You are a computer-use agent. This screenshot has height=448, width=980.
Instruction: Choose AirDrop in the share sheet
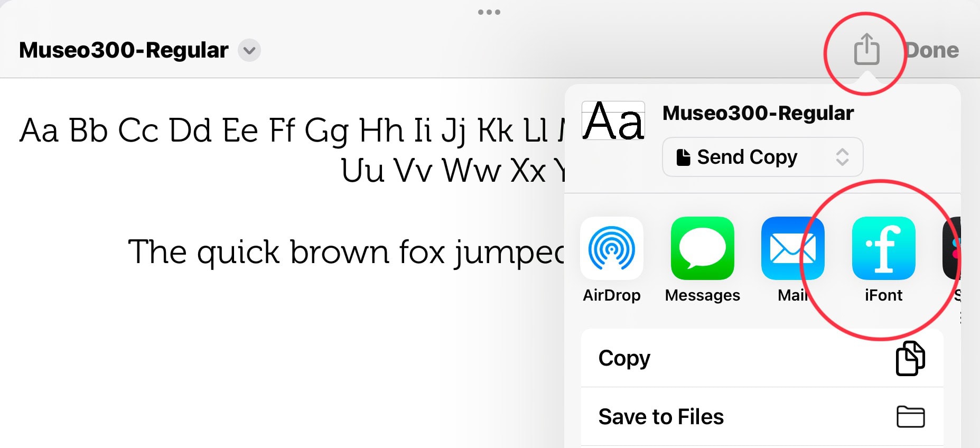coord(612,248)
